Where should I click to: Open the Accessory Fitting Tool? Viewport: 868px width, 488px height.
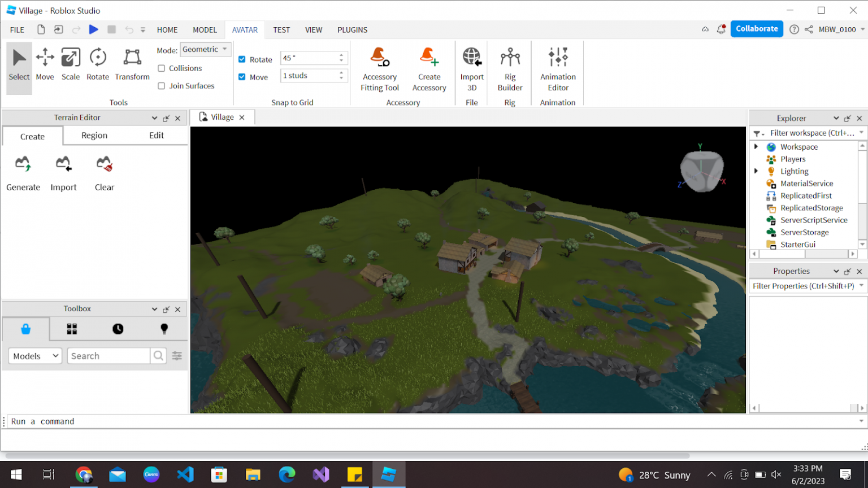[379, 68]
